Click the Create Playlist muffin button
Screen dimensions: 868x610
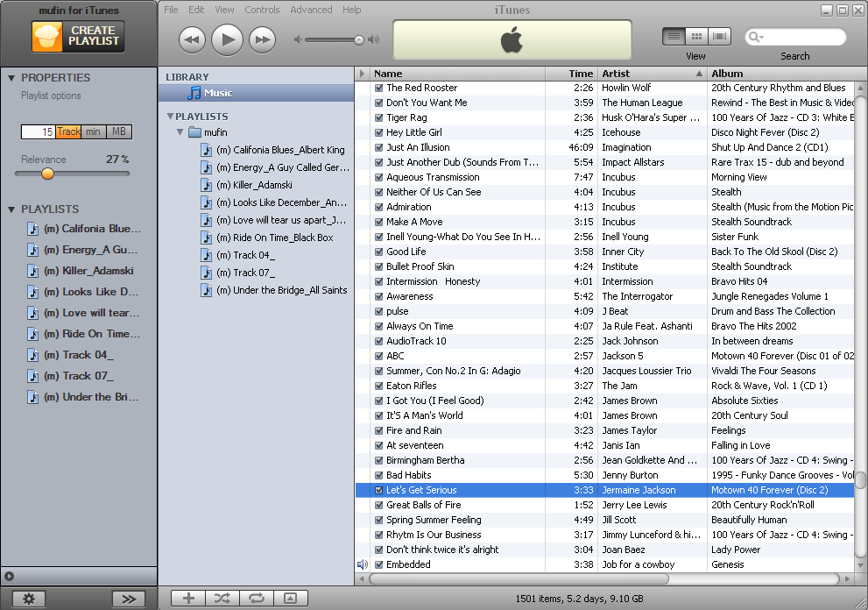coord(78,37)
